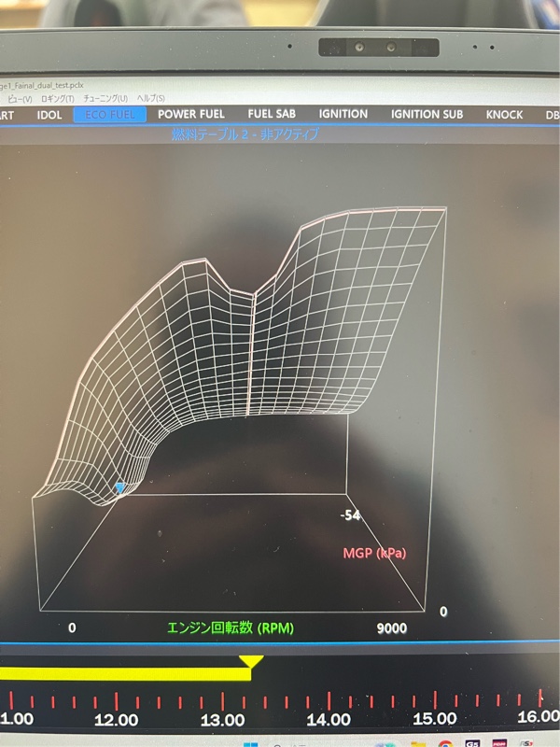Open Chrome from the taskbar

(445, 743)
